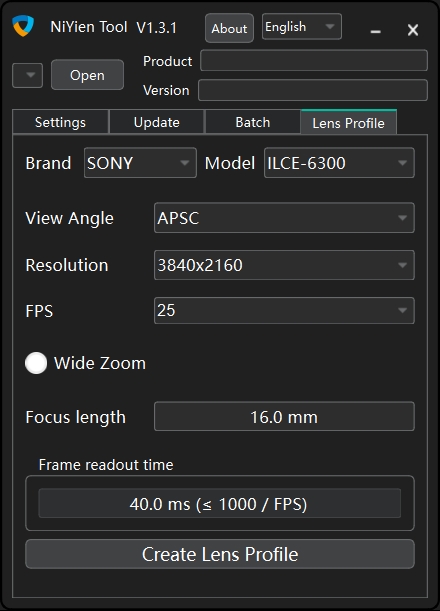Screen dimensions: 440x611
Task: Open the Batch tab
Action: (253, 122)
